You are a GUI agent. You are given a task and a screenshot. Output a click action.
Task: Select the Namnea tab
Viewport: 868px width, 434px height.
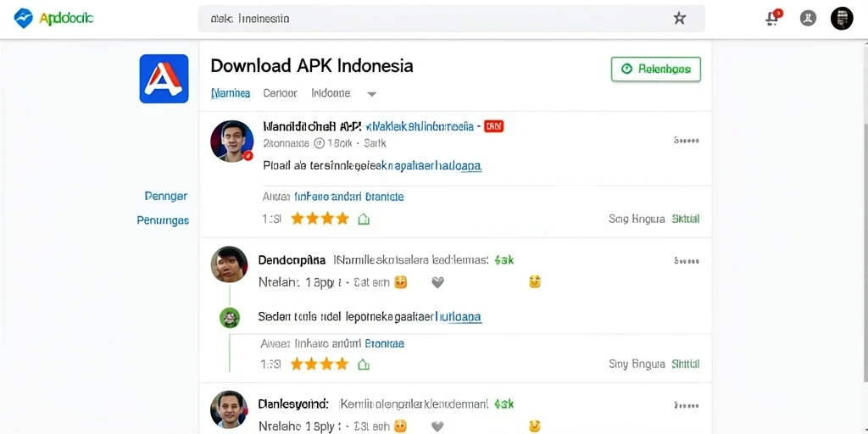coord(231,93)
